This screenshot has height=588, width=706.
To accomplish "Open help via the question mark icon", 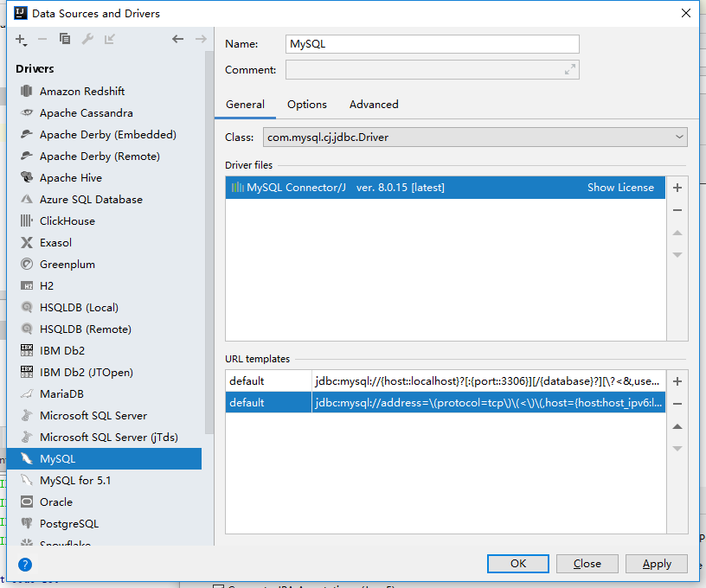I will (x=25, y=564).
